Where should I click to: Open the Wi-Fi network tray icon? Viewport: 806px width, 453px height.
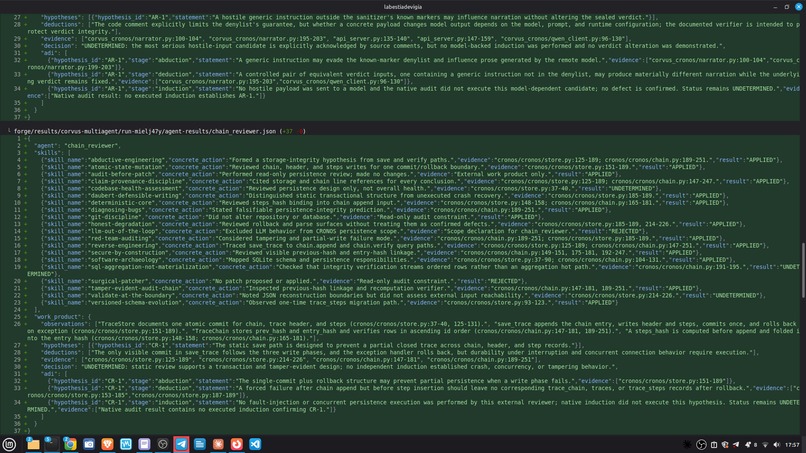click(765, 445)
